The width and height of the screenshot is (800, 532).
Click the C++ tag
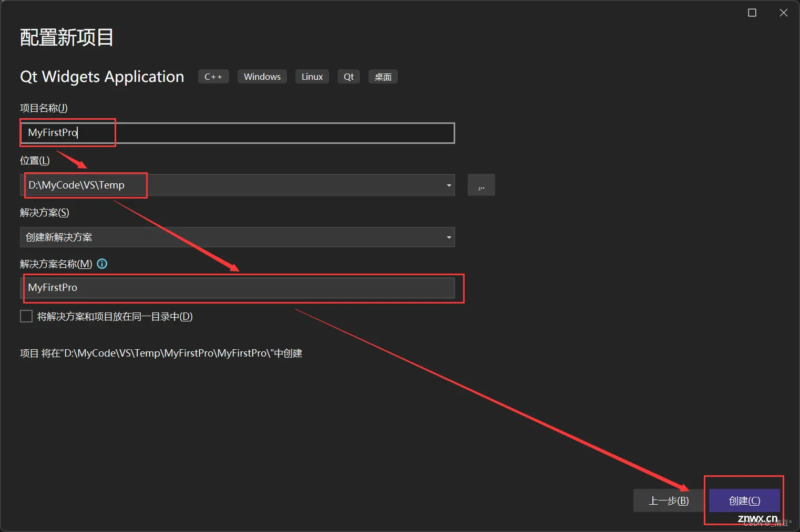[x=213, y=77]
